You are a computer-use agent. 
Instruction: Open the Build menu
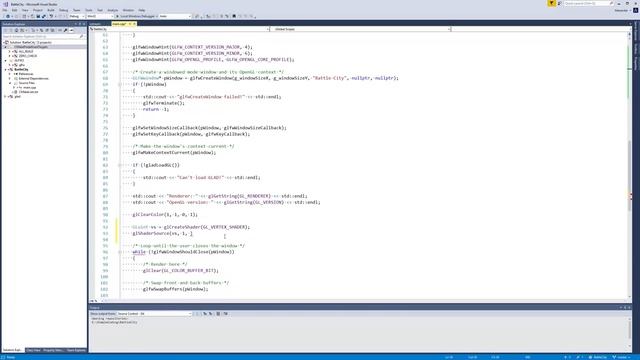click(x=51, y=10)
